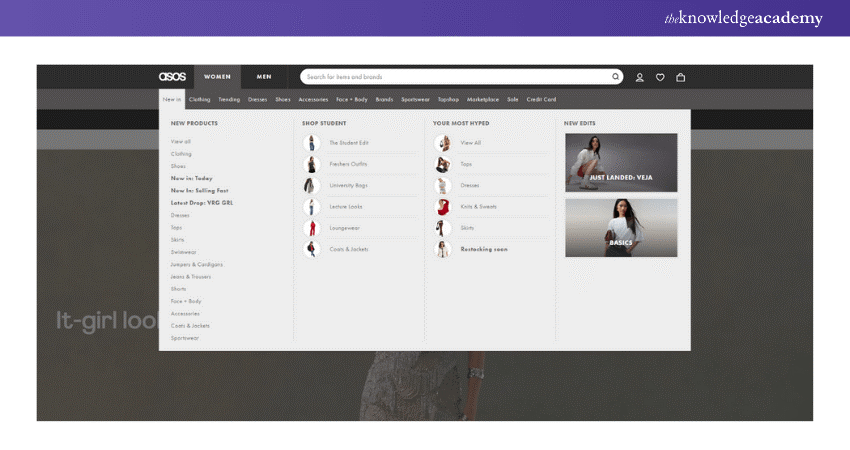Click the University Bags round icon
This screenshot has width=850, height=450.
311,185
